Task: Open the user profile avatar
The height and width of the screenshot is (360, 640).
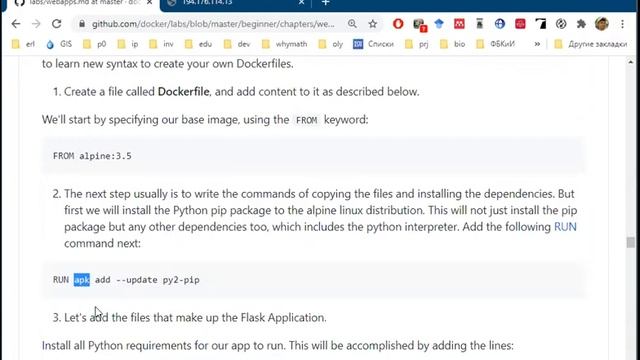Action: (602, 24)
